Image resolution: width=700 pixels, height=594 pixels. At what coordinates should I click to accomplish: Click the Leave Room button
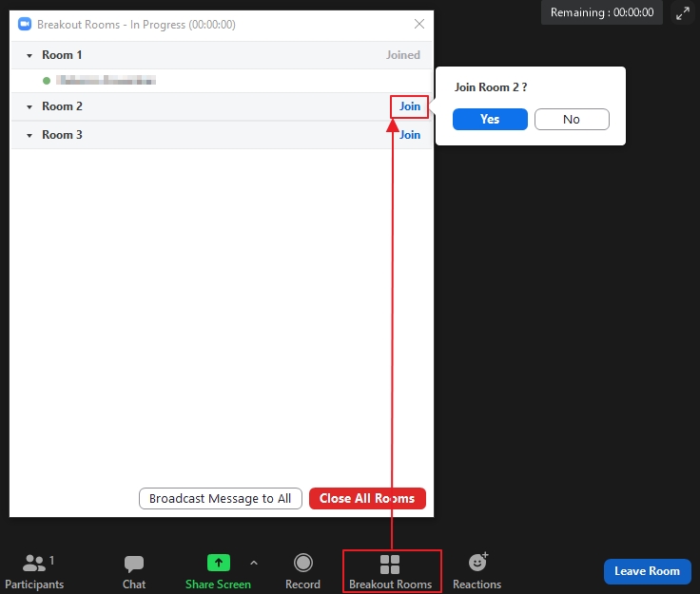pos(648,571)
